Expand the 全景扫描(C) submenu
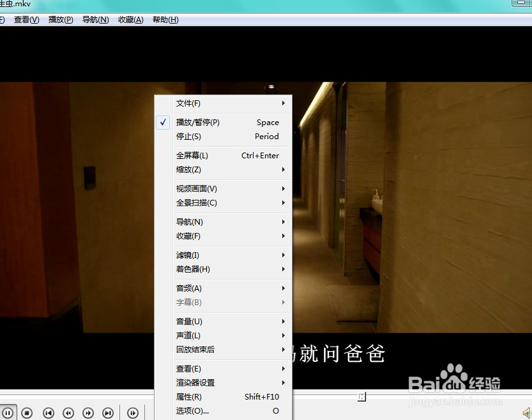Screen dimensions: 532x420 click(224, 203)
